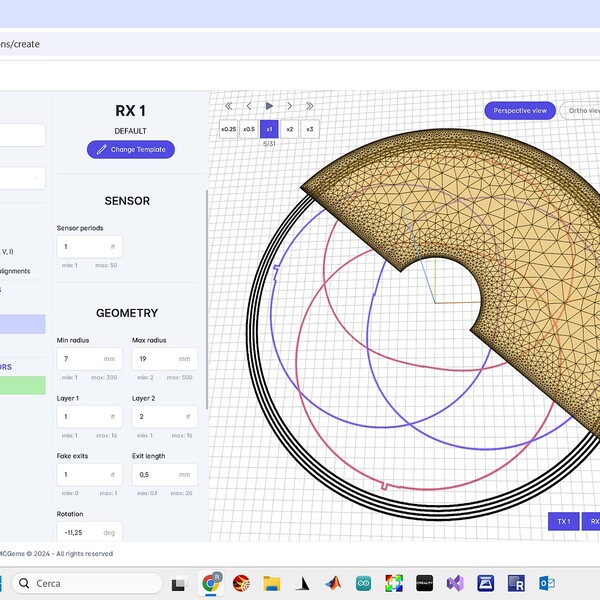Skip to the first animation frame
This screenshot has width=600, height=600.
click(x=229, y=105)
